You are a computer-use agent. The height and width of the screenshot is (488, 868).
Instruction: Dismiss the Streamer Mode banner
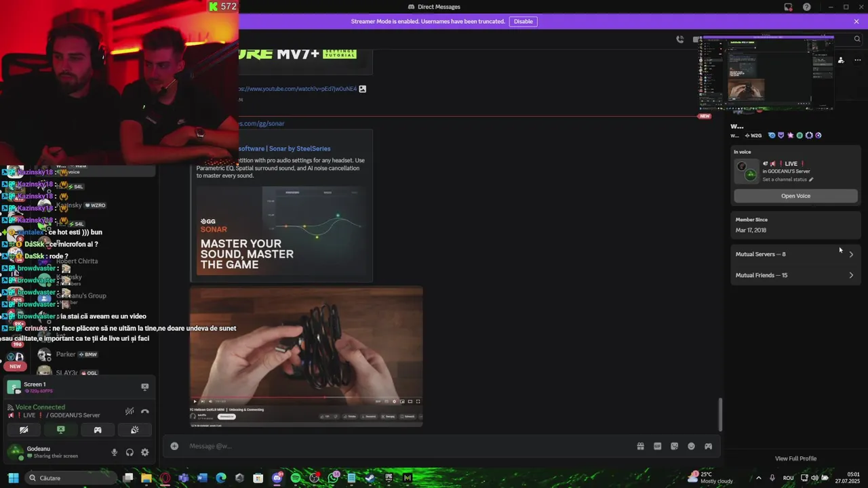tap(856, 22)
